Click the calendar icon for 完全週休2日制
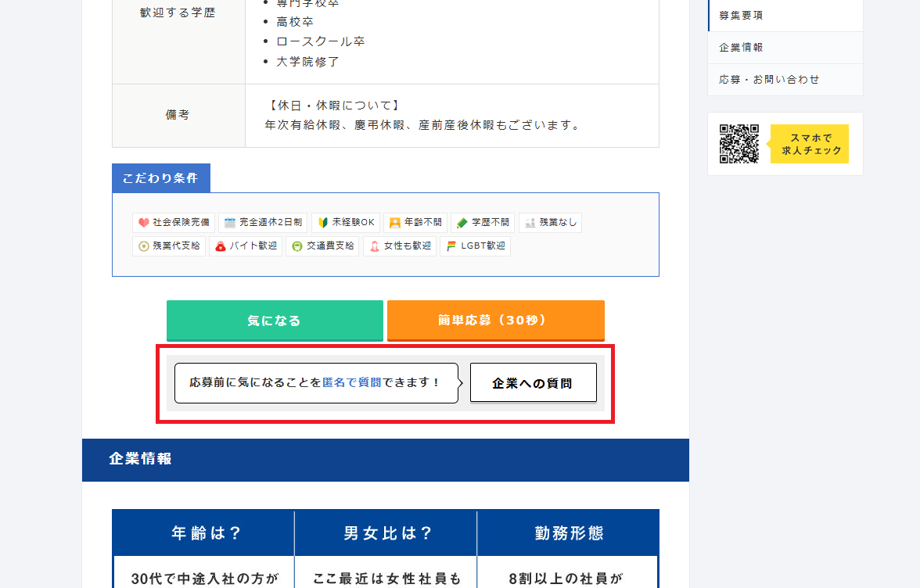 (230, 223)
